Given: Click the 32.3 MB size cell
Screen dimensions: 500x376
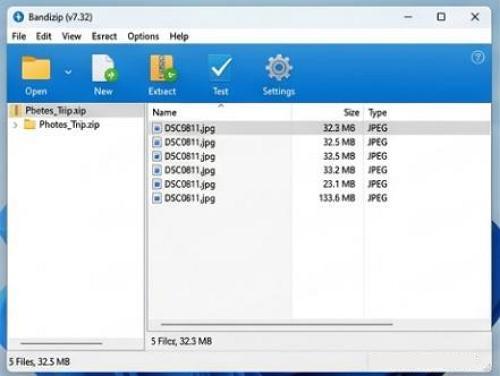Looking at the screenshot, I should [339, 128].
